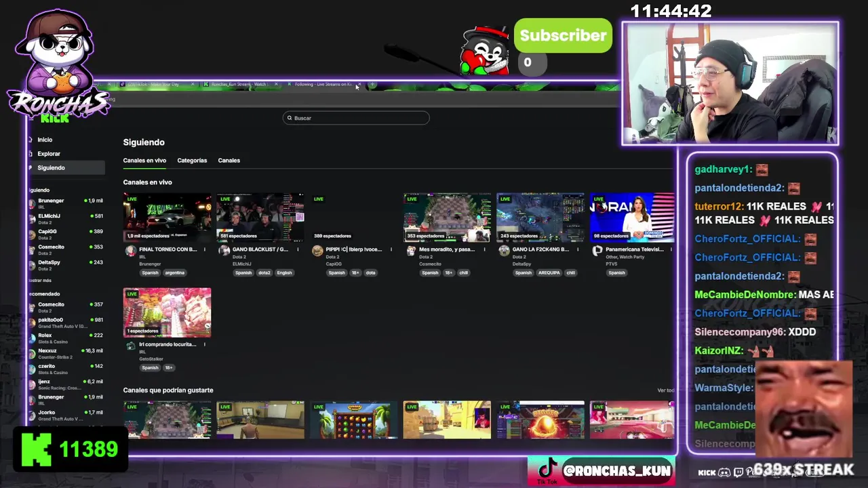Open Brunenger channel in Siguiendo list

point(66,203)
